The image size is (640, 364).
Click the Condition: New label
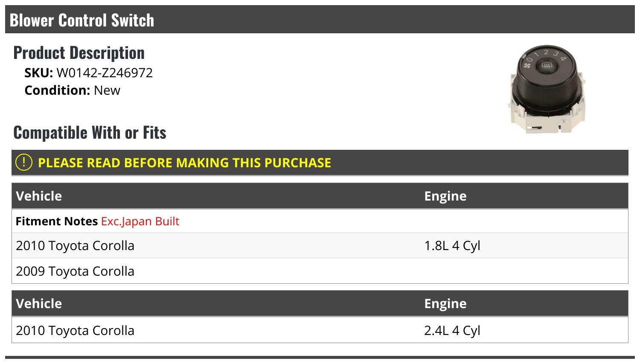pyautogui.click(x=72, y=90)
